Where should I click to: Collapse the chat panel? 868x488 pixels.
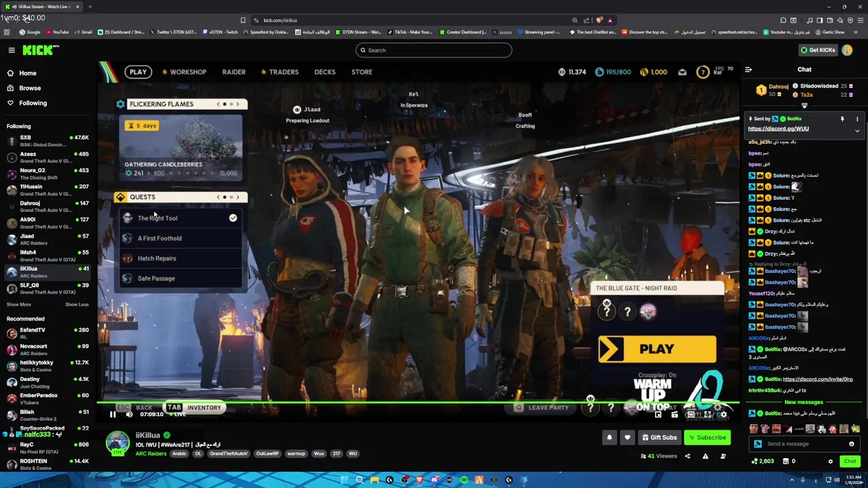748,69
